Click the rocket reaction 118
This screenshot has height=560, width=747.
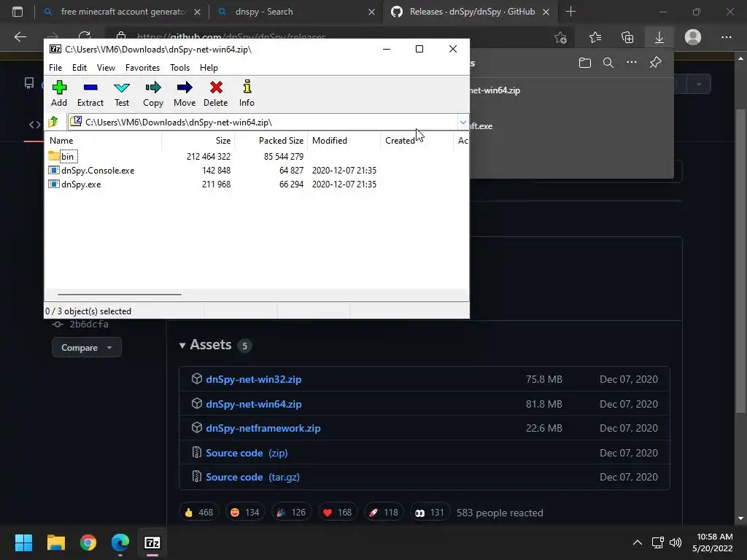pyautogui.click(x=384, y=513)
